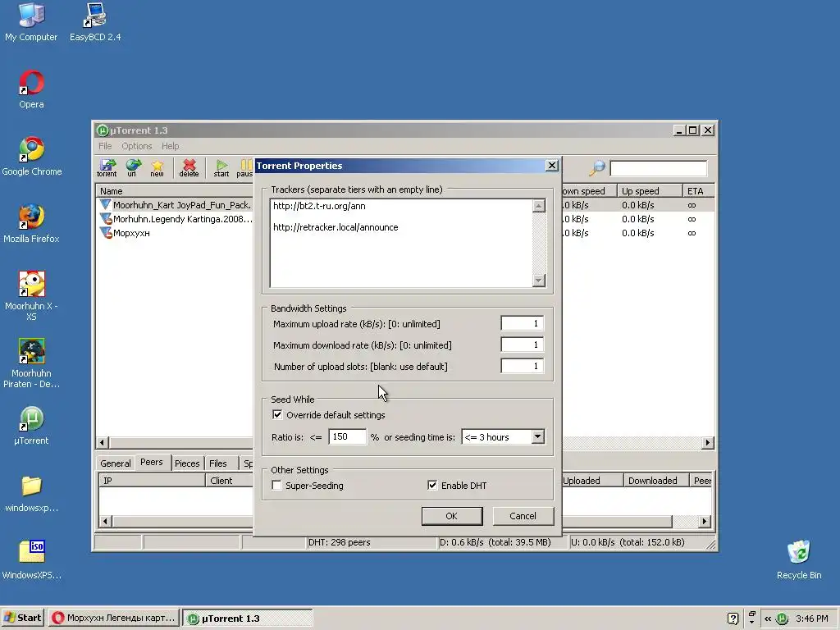
Task: Click Downloaded column header in peers list
Action: (x=655, y=481)
